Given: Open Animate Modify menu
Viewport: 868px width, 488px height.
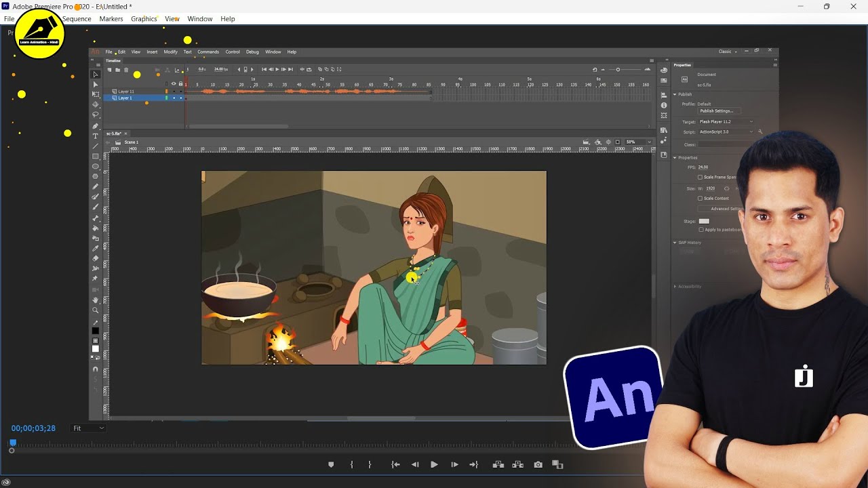Looking at the screenshot, I should click(x=170, y=52).
